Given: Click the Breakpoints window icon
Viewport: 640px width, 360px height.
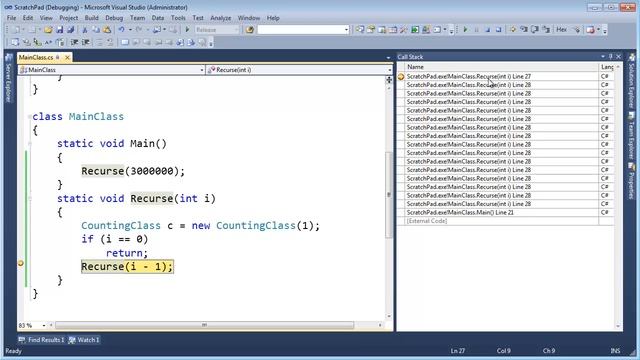Looking at the screenshot, I should (x=590, y=30).
